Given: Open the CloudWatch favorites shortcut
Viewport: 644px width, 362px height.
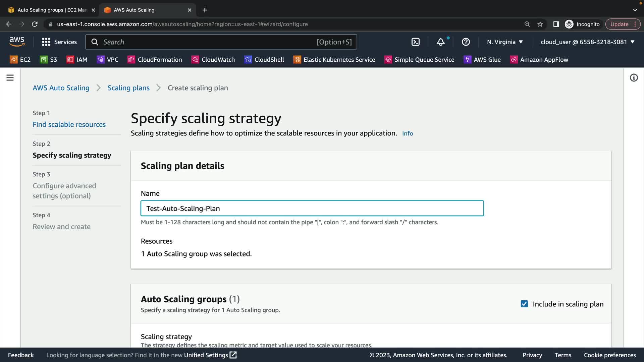Looking at the screenshot, I should [213, 60].
